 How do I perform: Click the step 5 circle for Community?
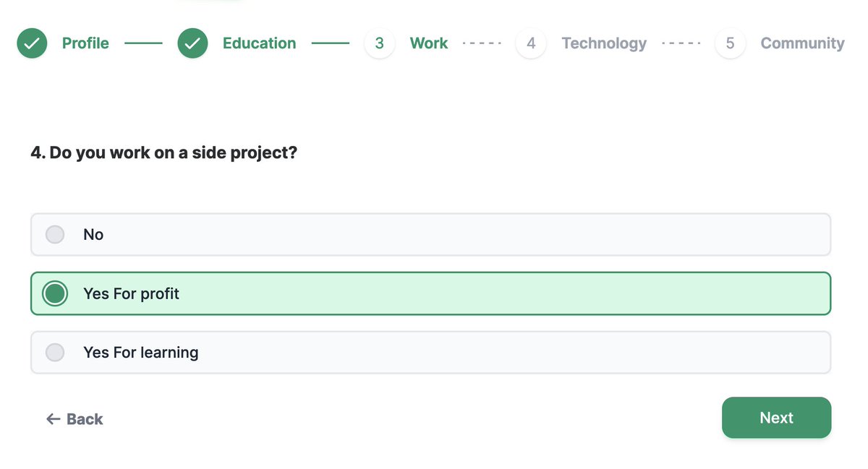tap(730, 43)
